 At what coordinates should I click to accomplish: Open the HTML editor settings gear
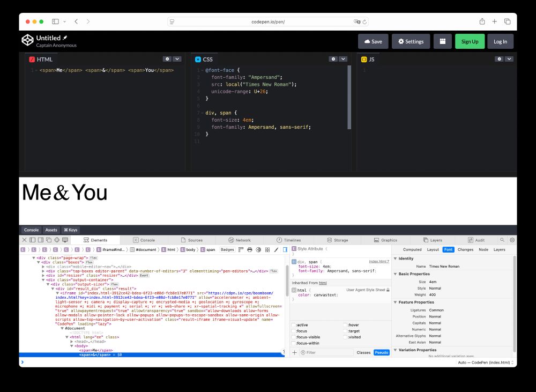(x=167, y=59)
